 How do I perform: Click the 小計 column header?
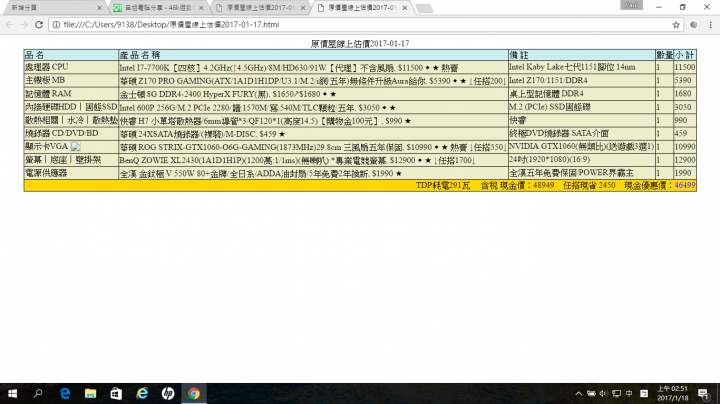685,55
